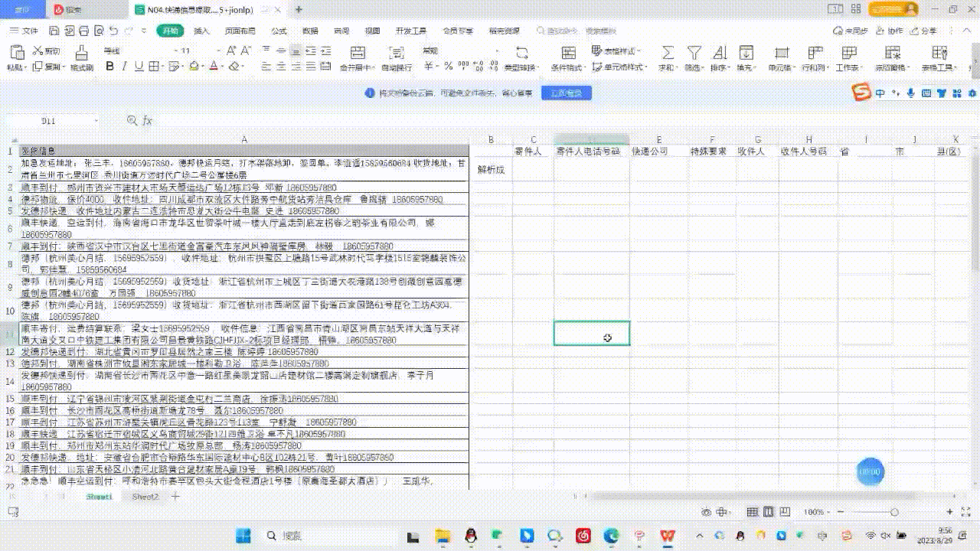Screen dimensions: 980x551
Task: Click the Sort (排序) icon
Action: pos(719,53)
